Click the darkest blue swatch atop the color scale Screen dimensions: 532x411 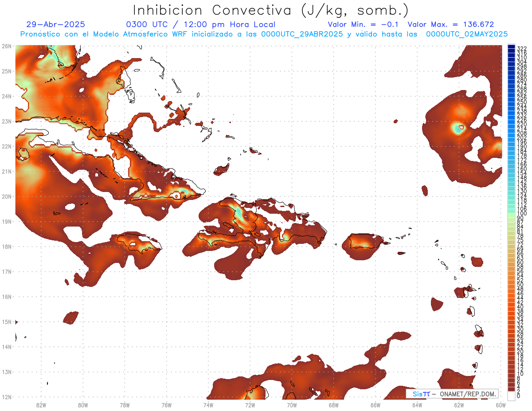pos(512,47)
